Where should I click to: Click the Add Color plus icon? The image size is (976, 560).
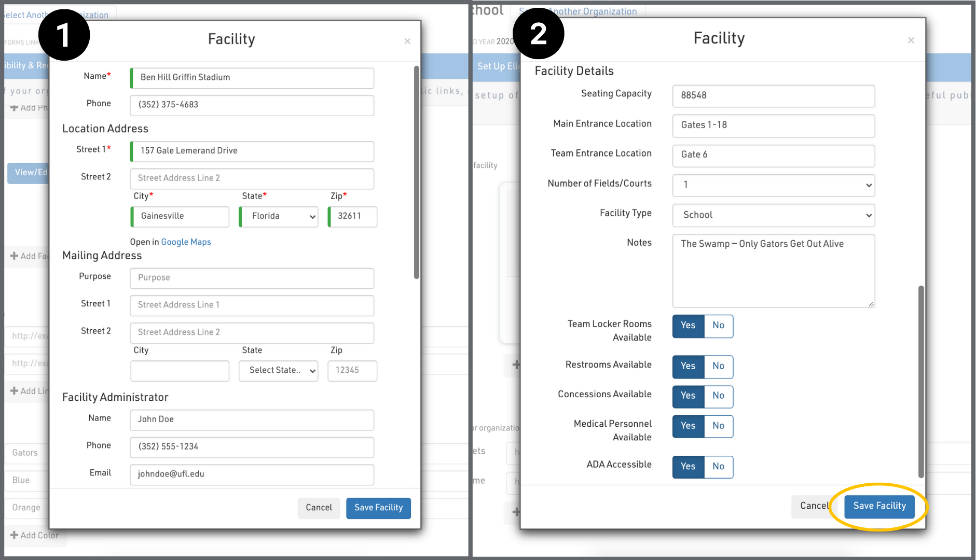click(14, 535)
